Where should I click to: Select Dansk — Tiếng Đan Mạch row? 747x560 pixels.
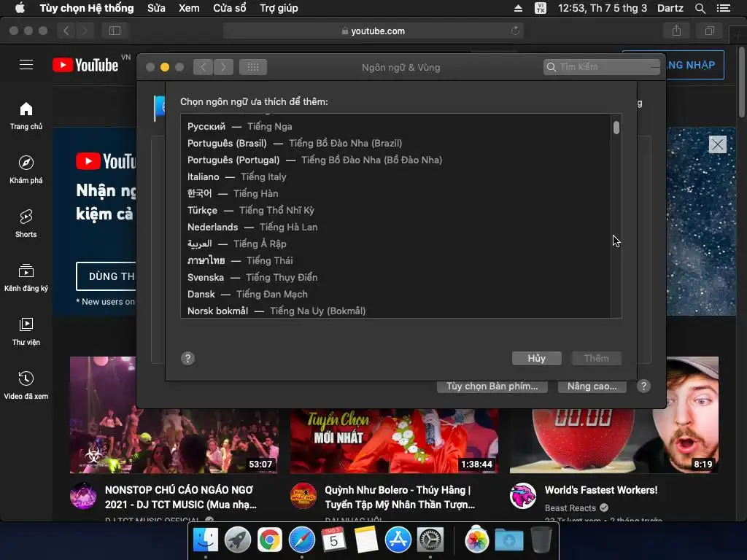395,295
